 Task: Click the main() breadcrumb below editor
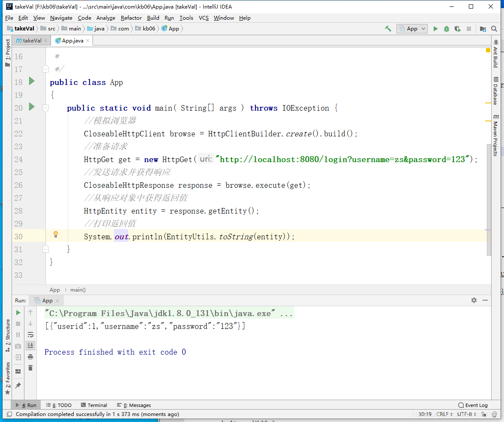coord(78,290)
